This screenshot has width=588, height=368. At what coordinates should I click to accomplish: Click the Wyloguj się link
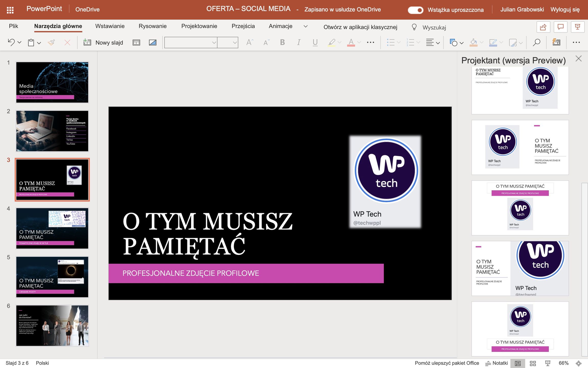coord(565,9)
